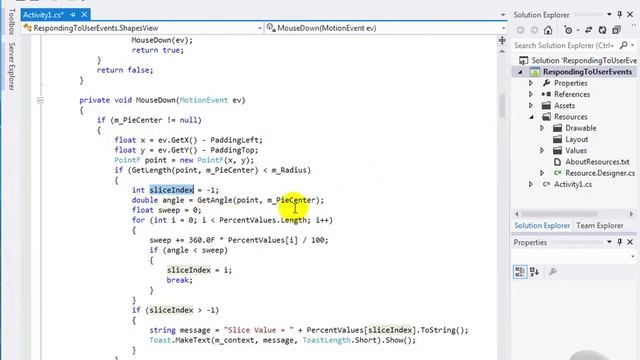Click in Search Solution Explorer field
The height and width of the screenshot is (360, 640).
[x=564, y=45]
